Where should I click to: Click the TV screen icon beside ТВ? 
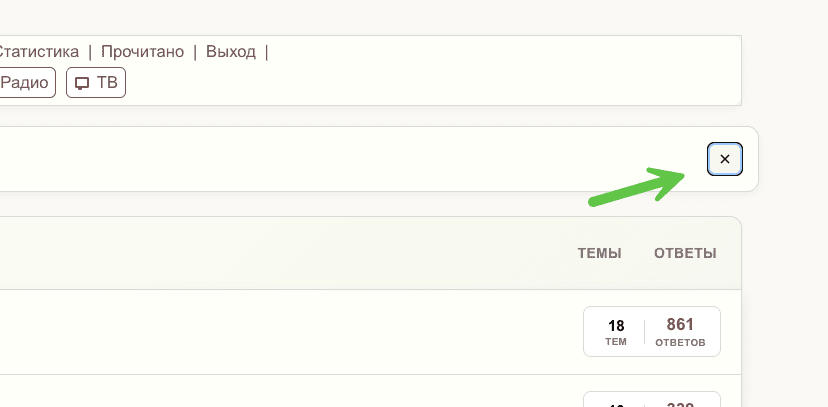(82, 83)
